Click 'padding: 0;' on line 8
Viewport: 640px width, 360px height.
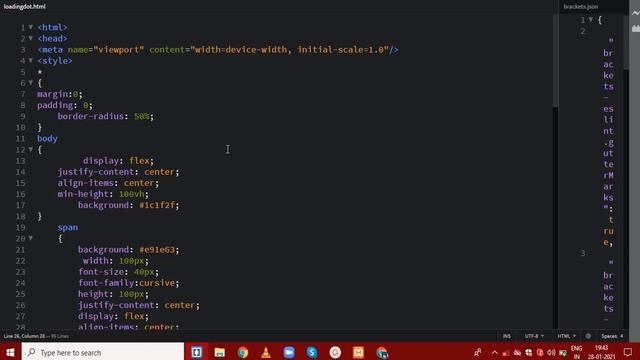click(x=65, y=105)
